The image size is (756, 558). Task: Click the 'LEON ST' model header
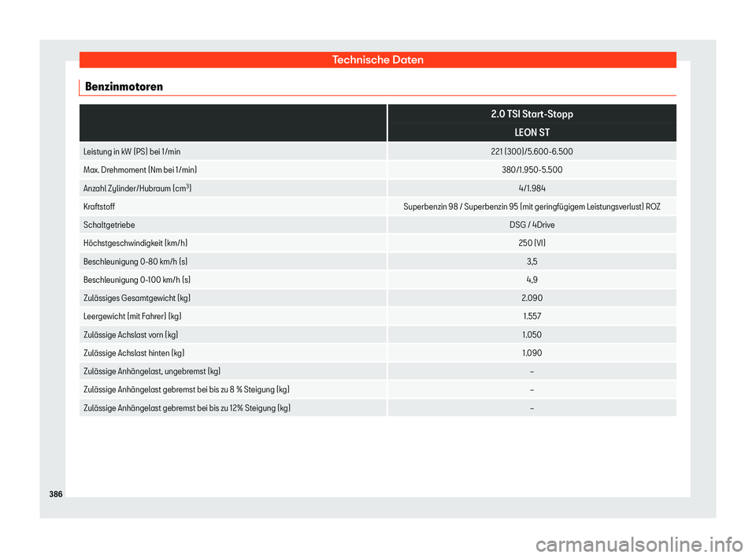pos(532,132)
